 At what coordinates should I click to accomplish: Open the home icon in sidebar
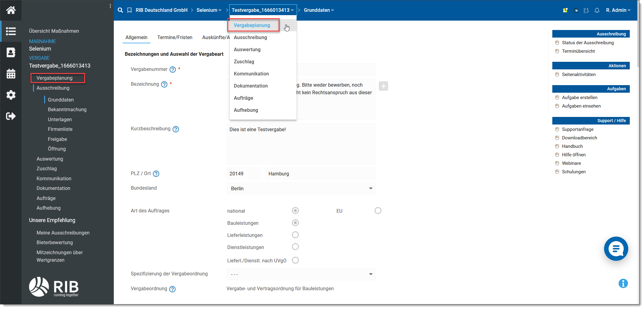(11, 10)
